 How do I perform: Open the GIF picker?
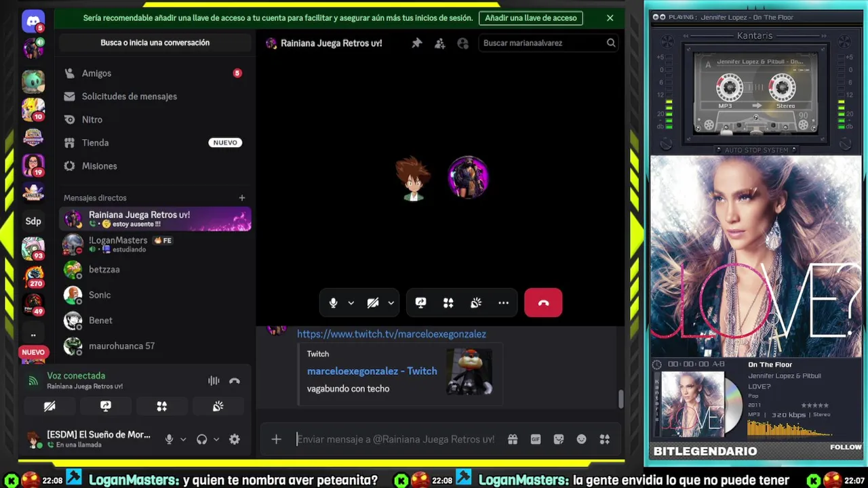tap(536, 439)
